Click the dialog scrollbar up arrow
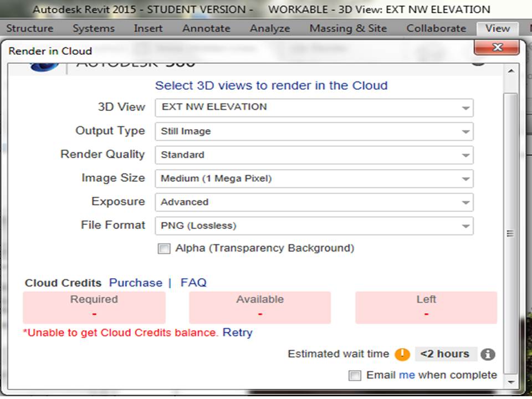Image resolution: width=532 pixels, height=399 pixels. pos(511,71)
